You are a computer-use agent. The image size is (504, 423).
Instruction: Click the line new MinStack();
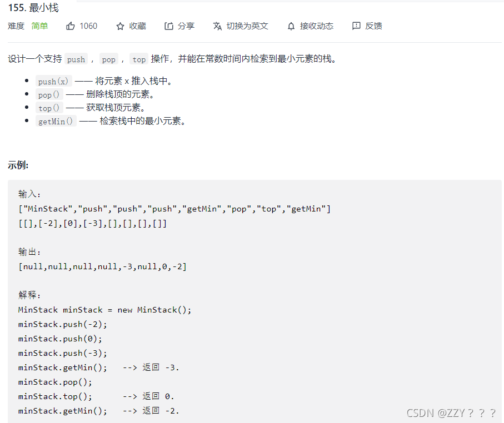(105, 310)
